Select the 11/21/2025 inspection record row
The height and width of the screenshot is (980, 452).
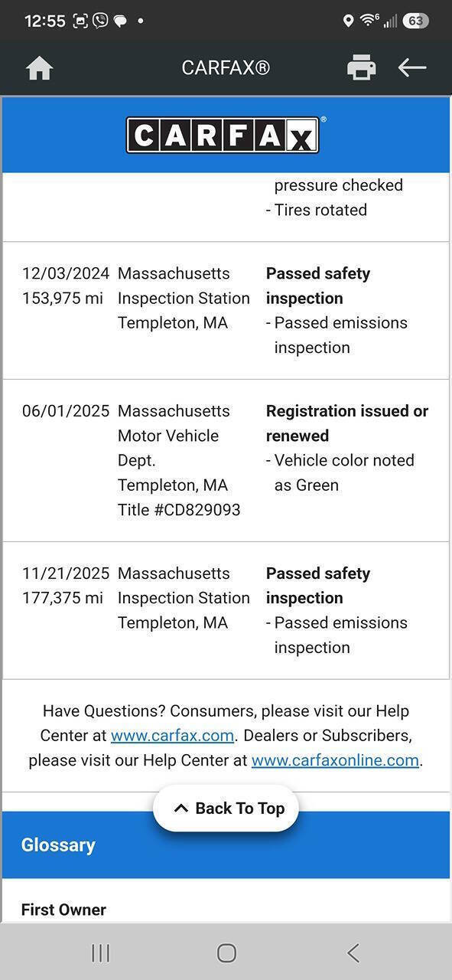click(226, 610)
